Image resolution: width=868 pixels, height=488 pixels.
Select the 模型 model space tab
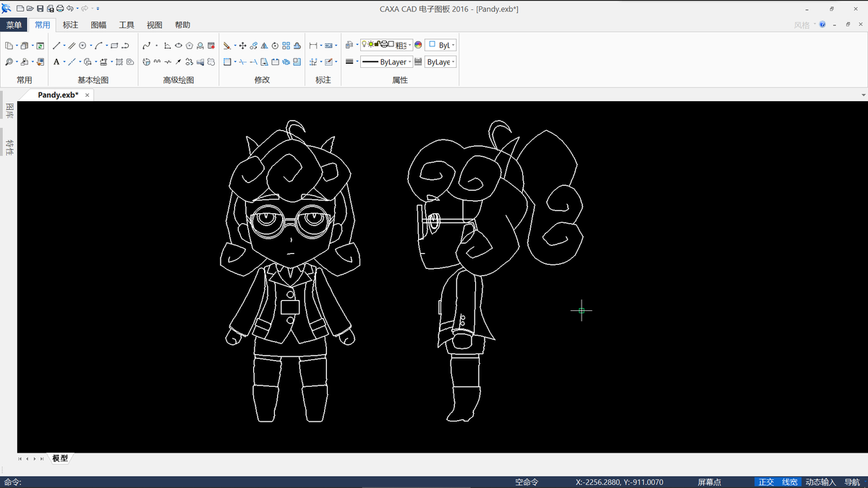[x=60, y=458]
